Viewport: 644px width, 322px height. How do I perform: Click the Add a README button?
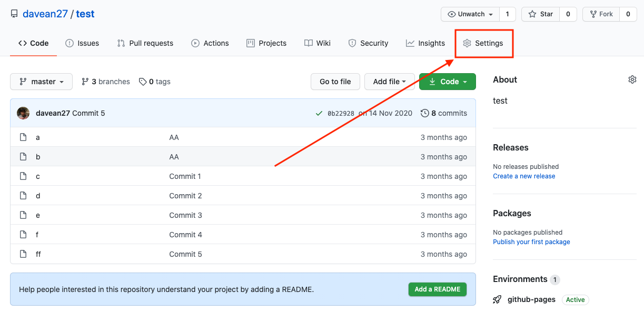pos(438,289)
